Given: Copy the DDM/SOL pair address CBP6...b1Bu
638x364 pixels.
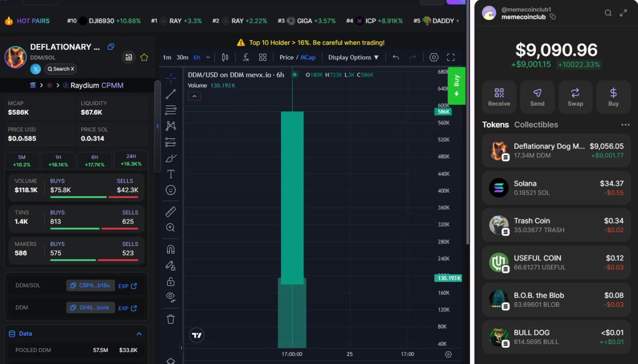Looking at the screenshot, I should point(90,285).
